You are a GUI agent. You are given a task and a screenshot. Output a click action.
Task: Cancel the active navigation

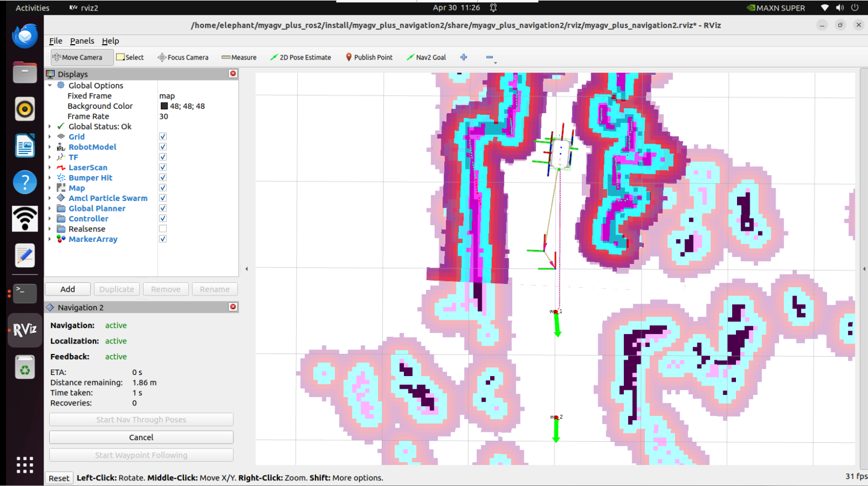(141, 437)
